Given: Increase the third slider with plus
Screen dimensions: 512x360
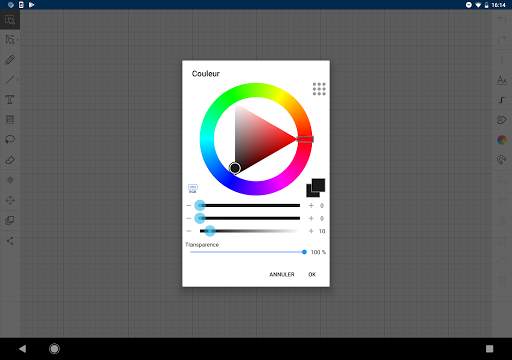Looking at the screenshot, I should 311,231.
